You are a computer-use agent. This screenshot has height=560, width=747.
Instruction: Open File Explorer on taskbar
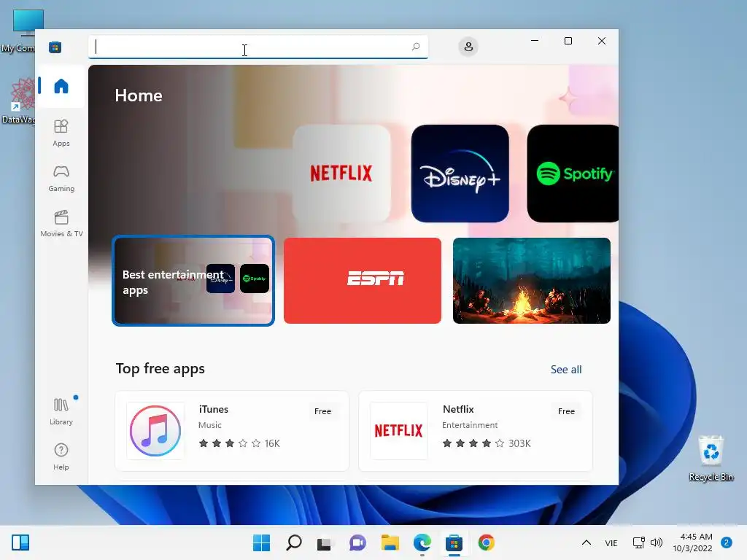[390, 542]
